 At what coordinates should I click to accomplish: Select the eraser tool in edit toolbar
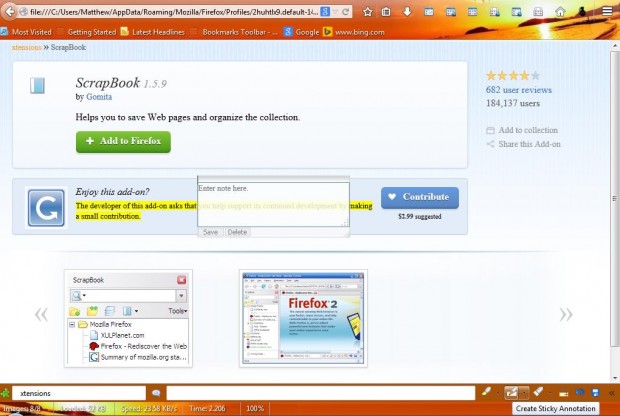point(538,392)
